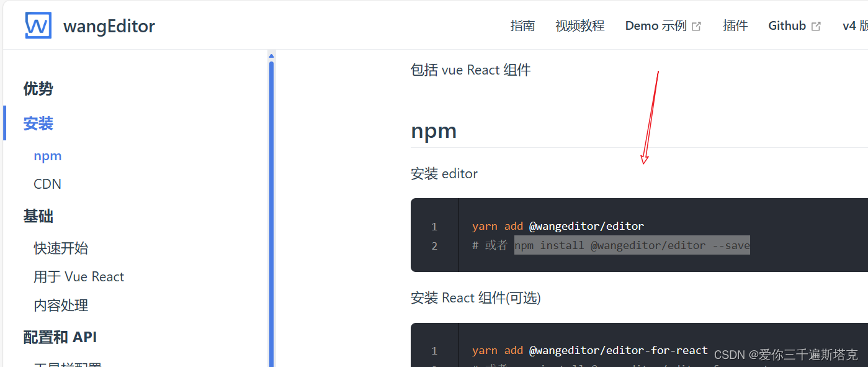Open the wangEditor Github repository link
Image resolution: width=868 pixels, height=367 pixels.
tap(788, 25)
